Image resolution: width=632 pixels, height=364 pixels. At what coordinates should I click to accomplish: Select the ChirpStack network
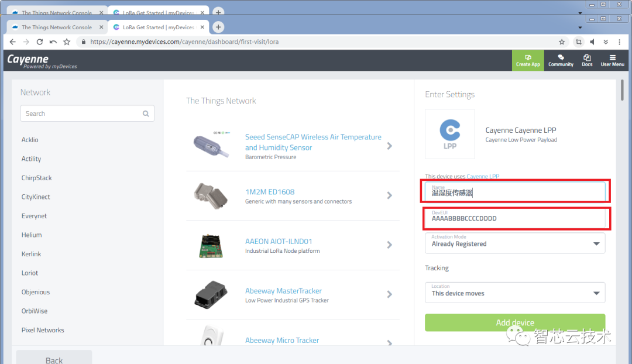[x=36, y=178]
